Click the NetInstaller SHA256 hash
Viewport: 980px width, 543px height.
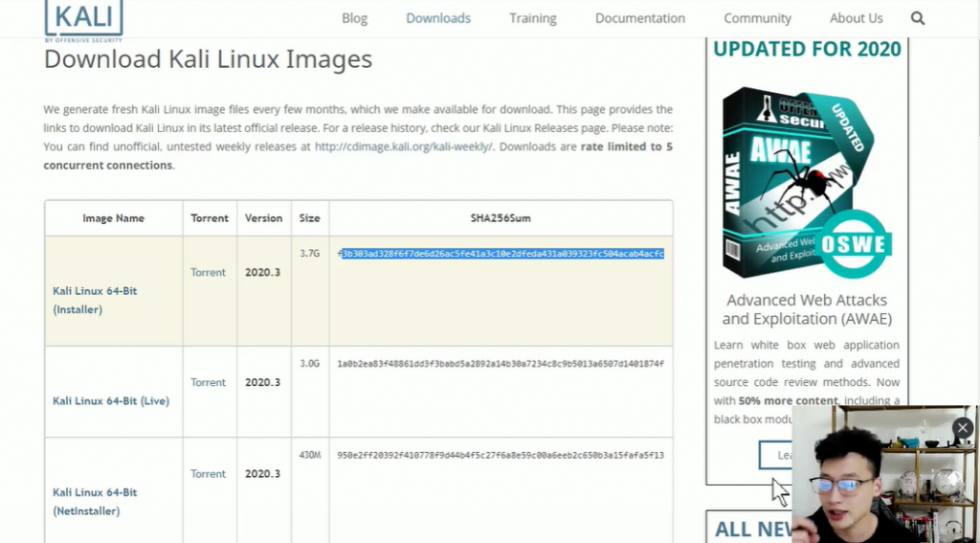pyautogui.click(x=501, y=455)
